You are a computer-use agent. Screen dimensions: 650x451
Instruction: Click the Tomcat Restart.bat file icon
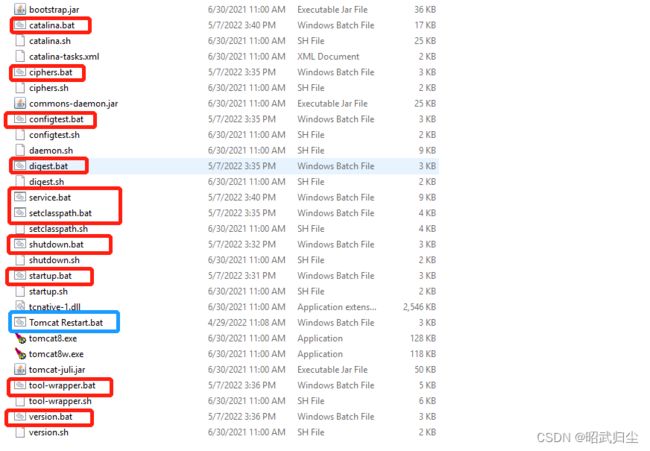click(20, 322)
